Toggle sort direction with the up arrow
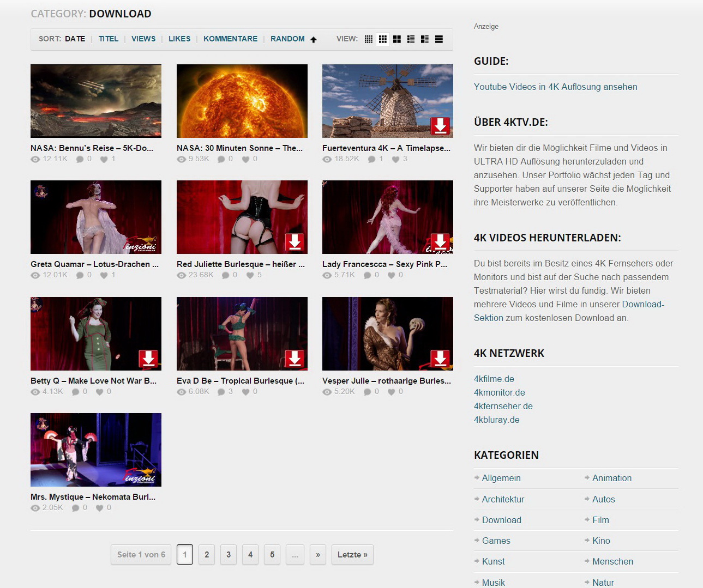The image size is (703, 588). pos(314,39)
